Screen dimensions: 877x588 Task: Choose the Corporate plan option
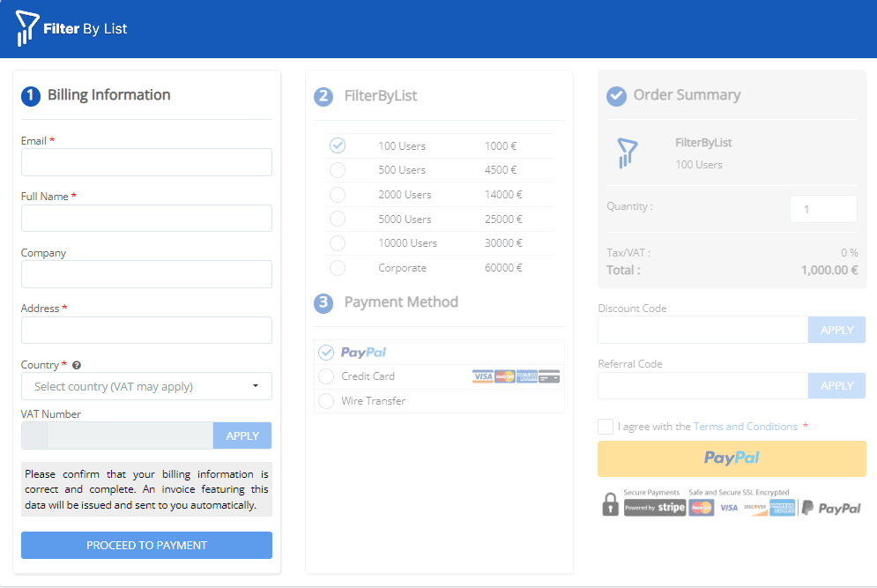click(338, 268)
